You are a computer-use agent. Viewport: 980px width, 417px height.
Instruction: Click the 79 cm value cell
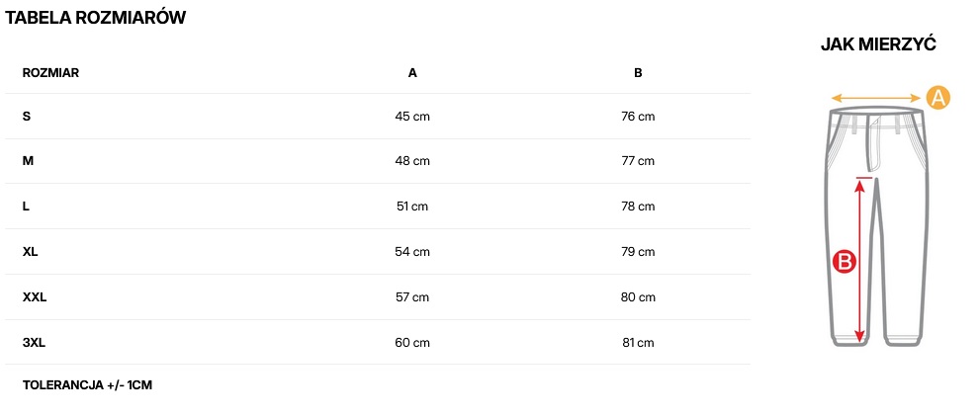coord(638,252)
